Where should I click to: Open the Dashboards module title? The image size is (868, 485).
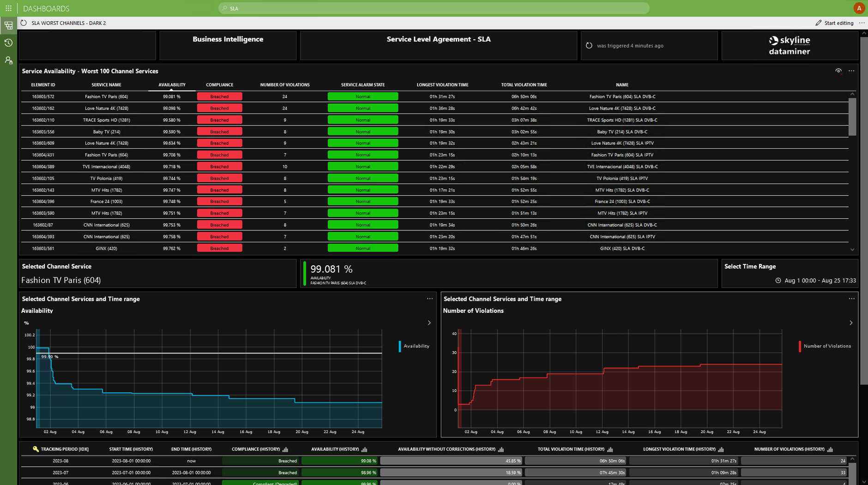[46, 8]
